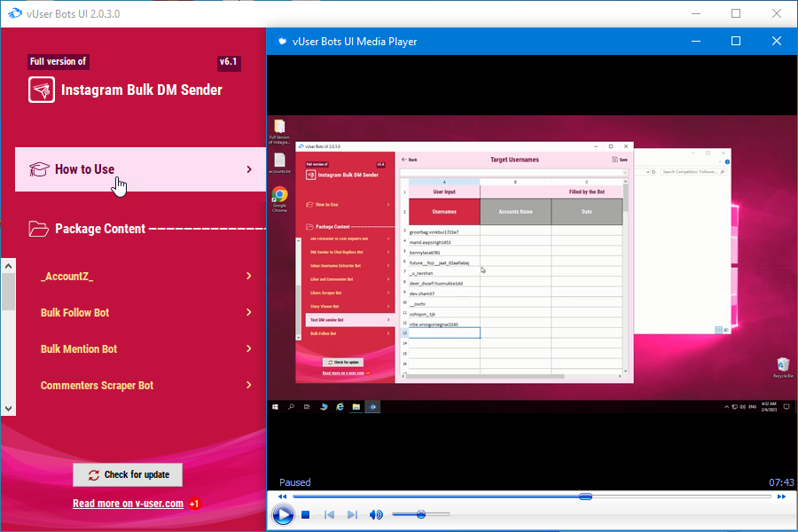This screenshot has width=798, height=532.
Task: Click the previous track button
Action: 329,514
